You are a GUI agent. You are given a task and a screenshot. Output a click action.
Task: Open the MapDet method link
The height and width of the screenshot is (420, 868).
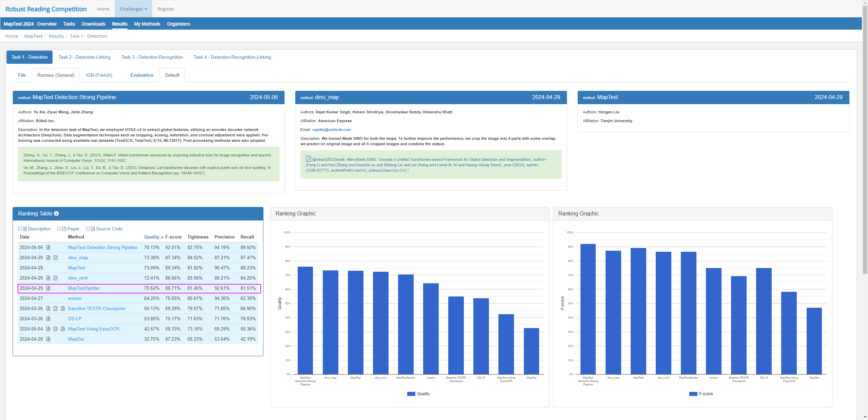(x=76, y=339)
